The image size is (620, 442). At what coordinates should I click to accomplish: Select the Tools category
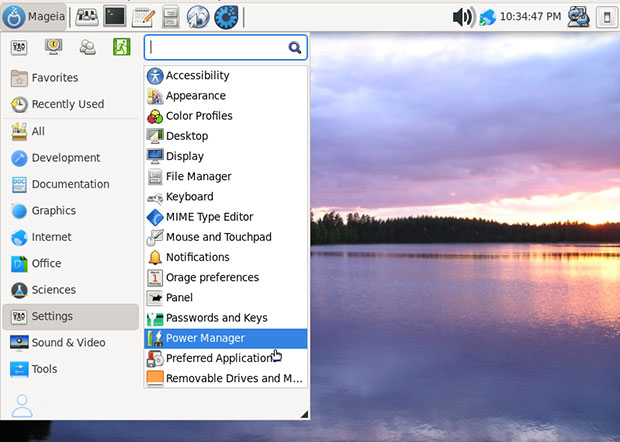70,369
